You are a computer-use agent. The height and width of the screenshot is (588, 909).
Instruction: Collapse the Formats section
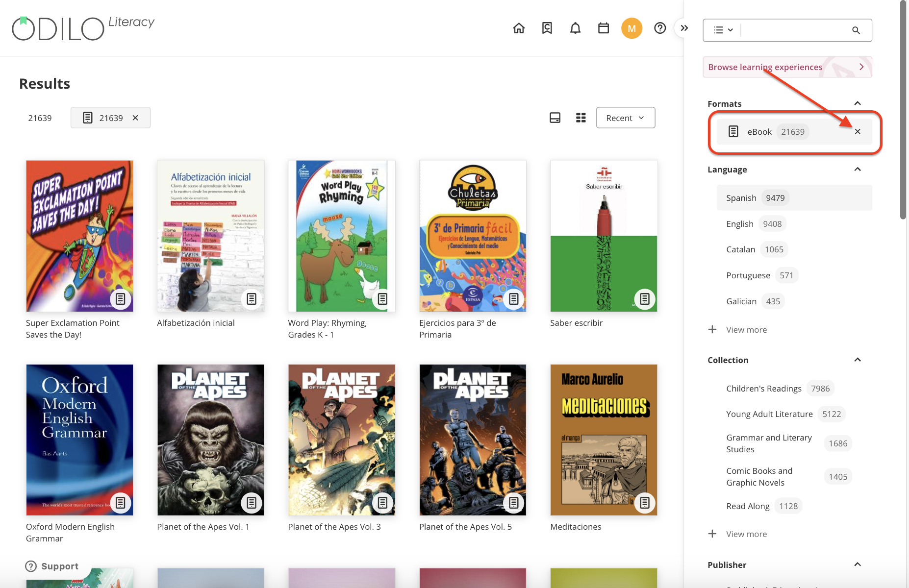coord(858,103)
